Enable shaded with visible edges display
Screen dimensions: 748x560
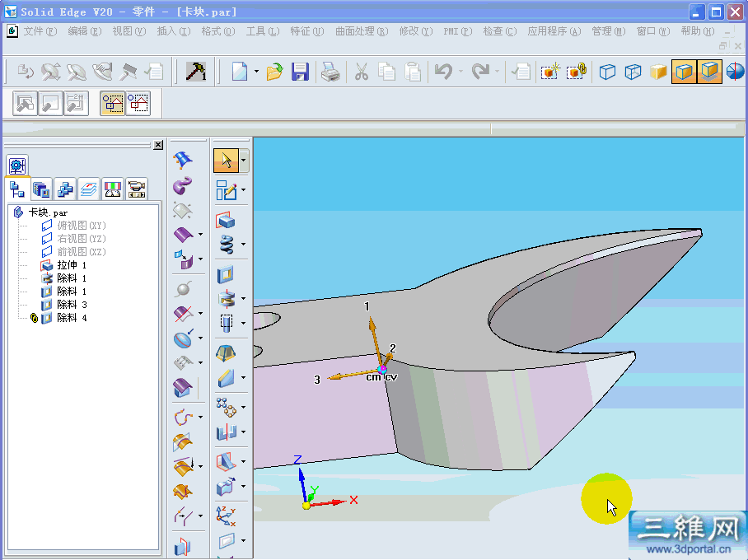684,72
